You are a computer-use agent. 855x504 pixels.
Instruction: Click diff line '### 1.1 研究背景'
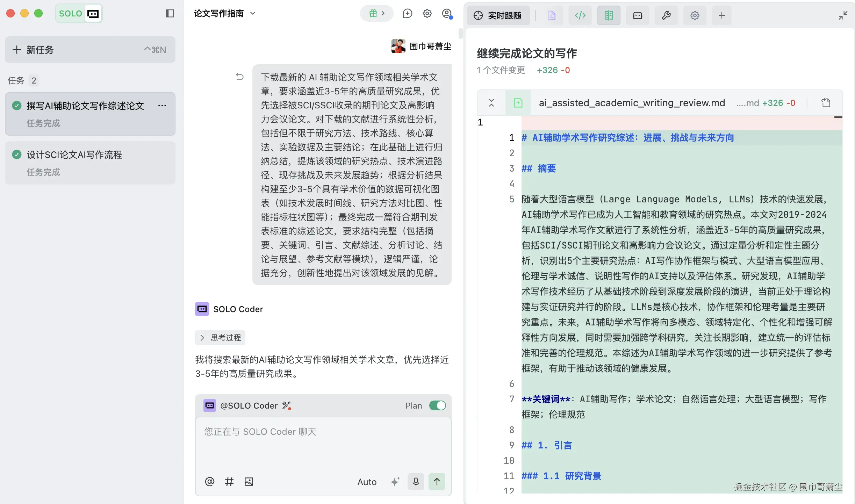(561, 476)
